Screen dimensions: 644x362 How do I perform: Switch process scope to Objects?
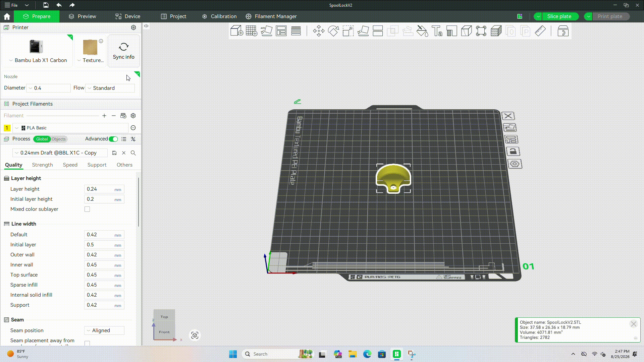click(x=59, y=139)
